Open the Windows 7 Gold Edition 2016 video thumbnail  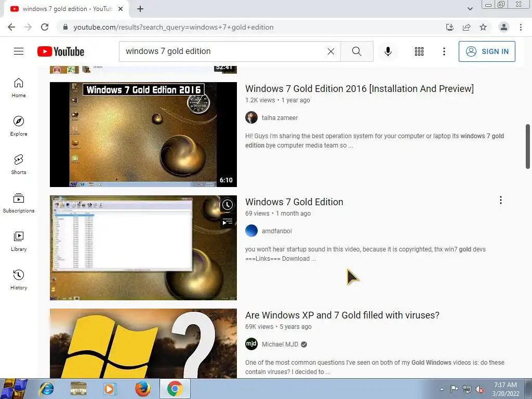click(143, 135)
